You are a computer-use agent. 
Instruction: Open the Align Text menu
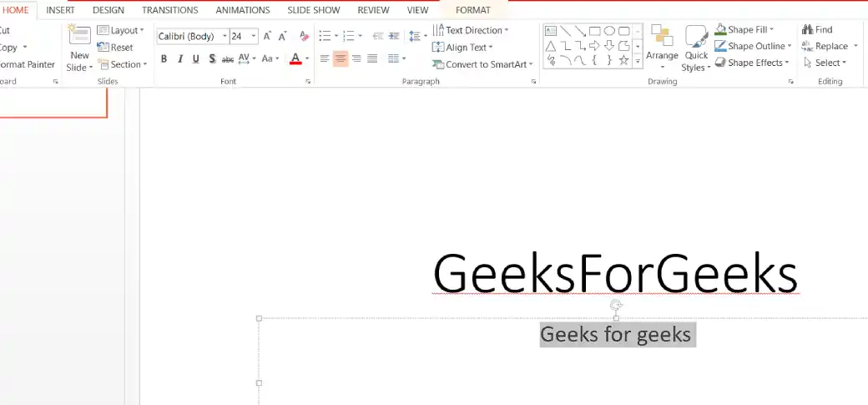(x=462, y=48)
